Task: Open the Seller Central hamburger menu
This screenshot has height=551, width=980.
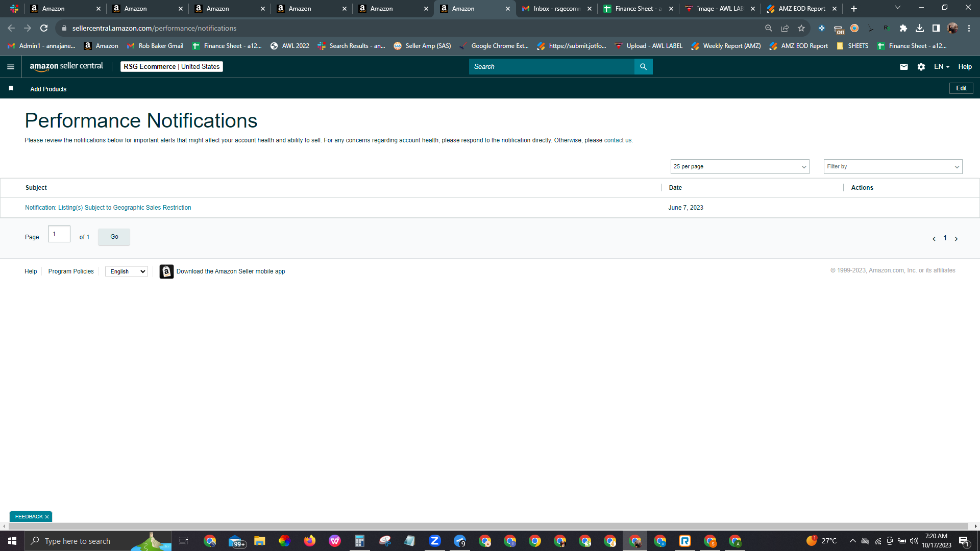Action: point(11,67)
